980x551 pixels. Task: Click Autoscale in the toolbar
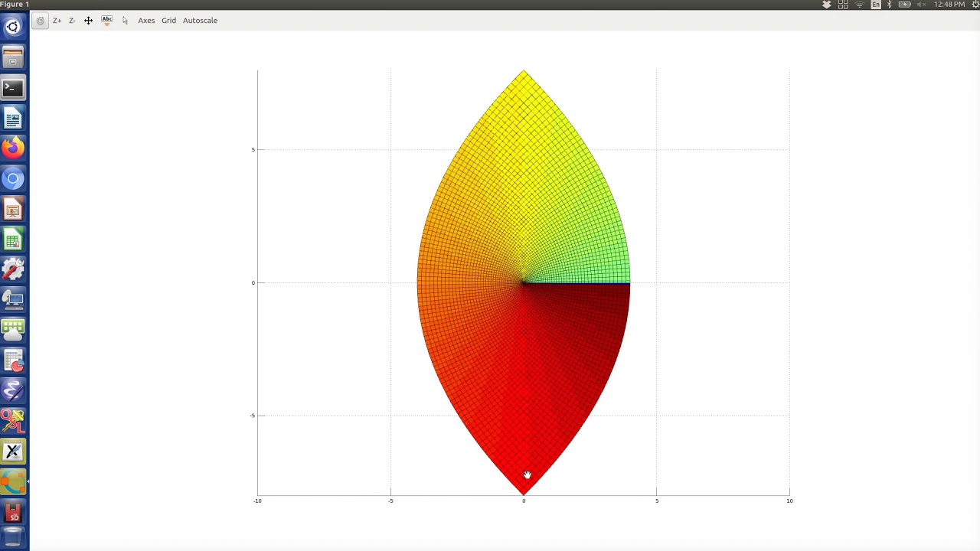(x=200, y=21)
